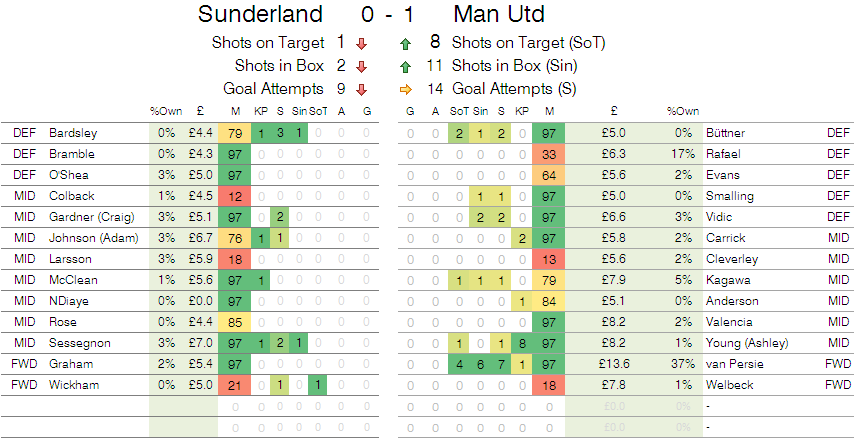
Task: Click orange right arrow beside 14 Goal Attempts
Action: point(406,89)
